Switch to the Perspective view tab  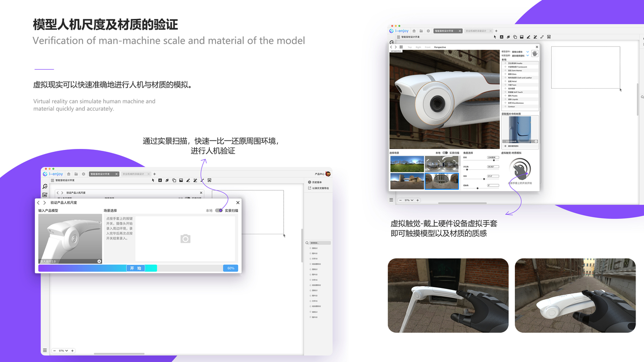click(440, 47)
